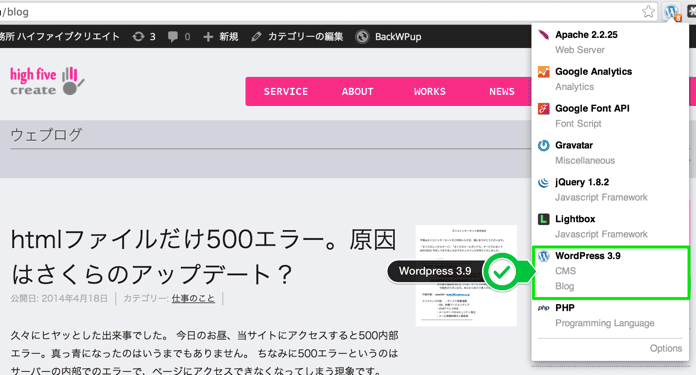The image size is (696, 375).
Task: Click the Wappalyzer WordPress extension icon
Action: coord(672,12)
